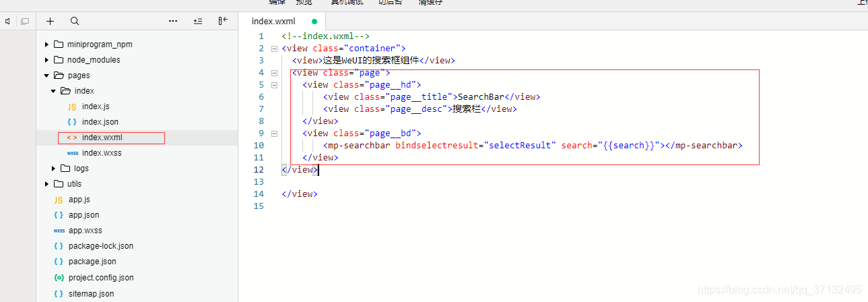Click the SearchBar text on line 6
This screenshot has width=868, height=302.
[x=481, y=97]
